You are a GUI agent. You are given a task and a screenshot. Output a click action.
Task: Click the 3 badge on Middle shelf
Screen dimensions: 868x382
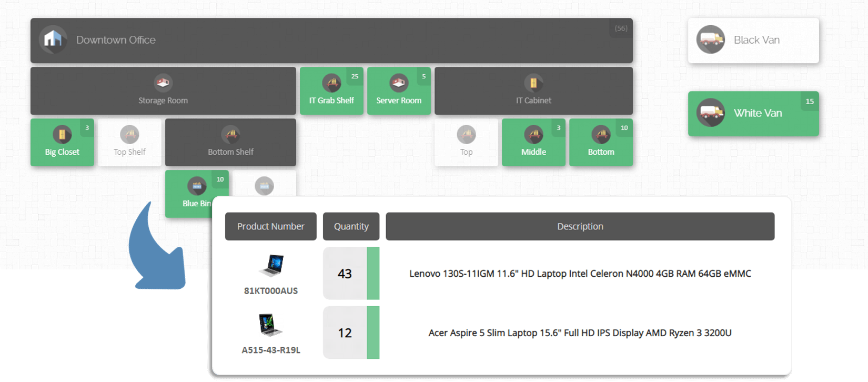click(x=558, y=128)
